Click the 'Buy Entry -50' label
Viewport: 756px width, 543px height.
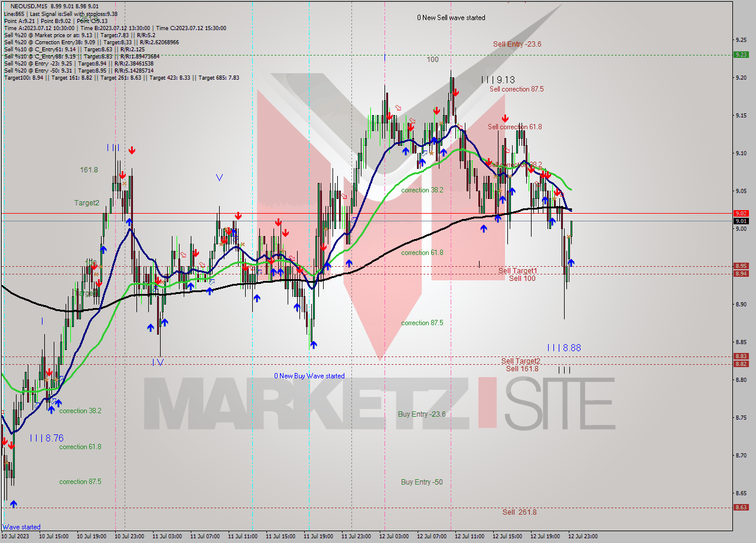[x=422, y=482]
